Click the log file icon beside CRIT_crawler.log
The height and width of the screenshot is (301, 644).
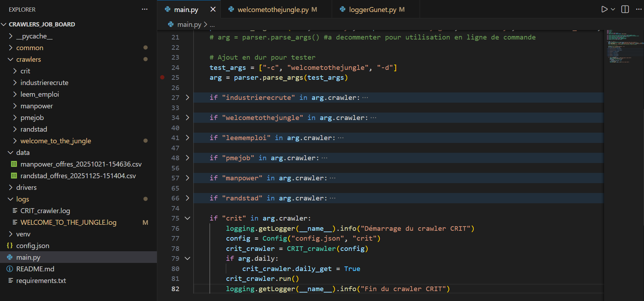15,211
